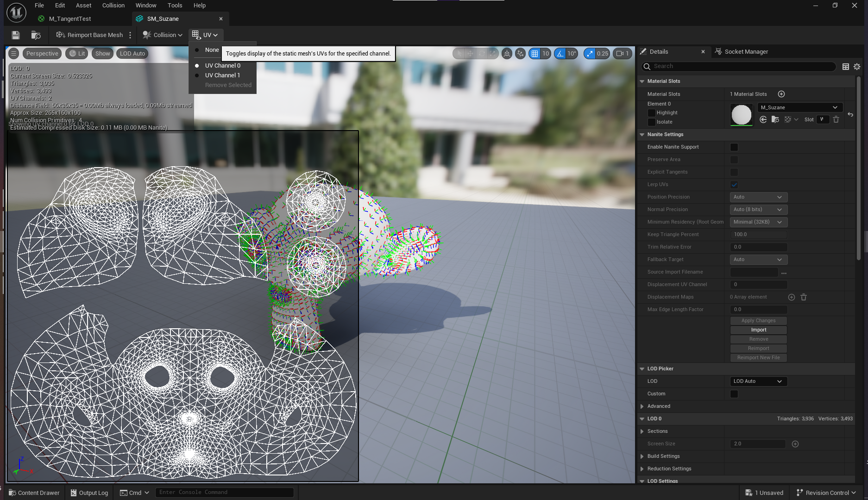The width and height of the screenshot is (868, 500).
Task: Focus the Details Search field
Action: click(x=739, y=67)
